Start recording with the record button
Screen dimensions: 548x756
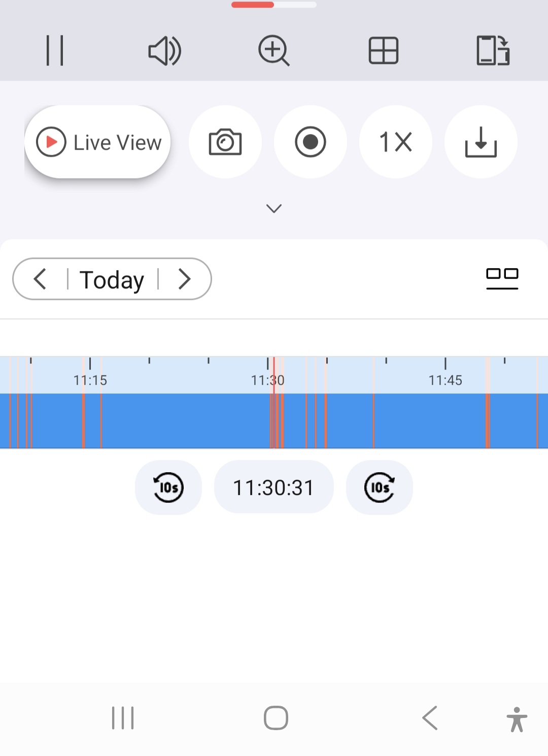coord(311,142)
